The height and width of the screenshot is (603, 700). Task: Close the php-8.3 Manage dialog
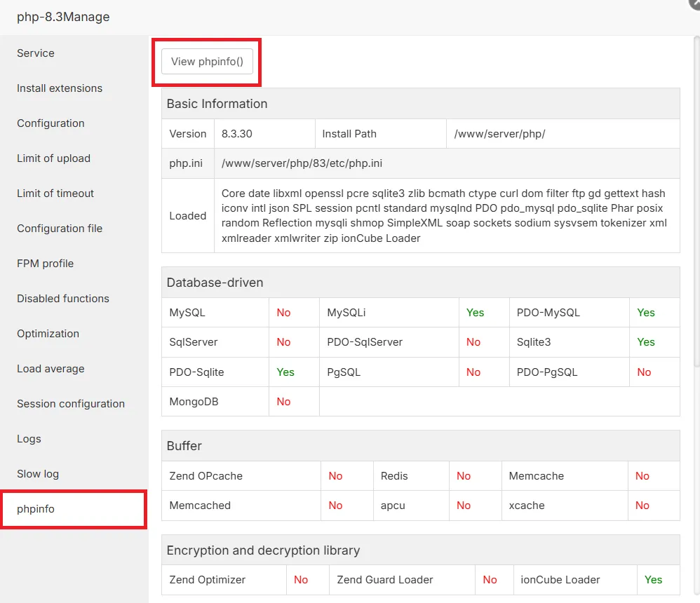coord(694,4)
